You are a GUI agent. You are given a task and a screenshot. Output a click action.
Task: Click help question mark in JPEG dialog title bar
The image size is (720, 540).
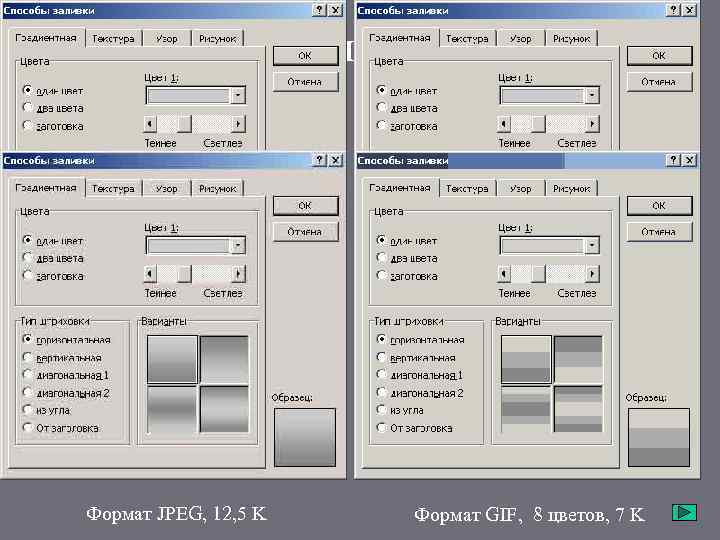(x=319, y=160)
